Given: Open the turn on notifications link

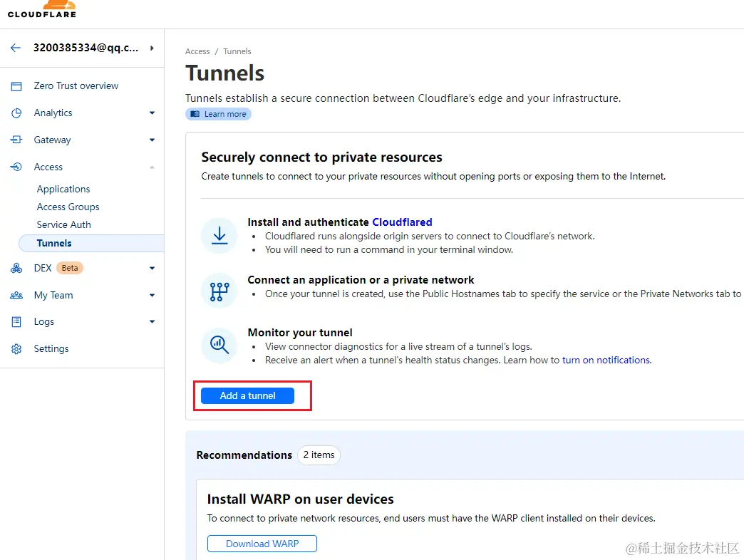Looking at the screenshot, I should pyautogui.click(x=606, y=360).
